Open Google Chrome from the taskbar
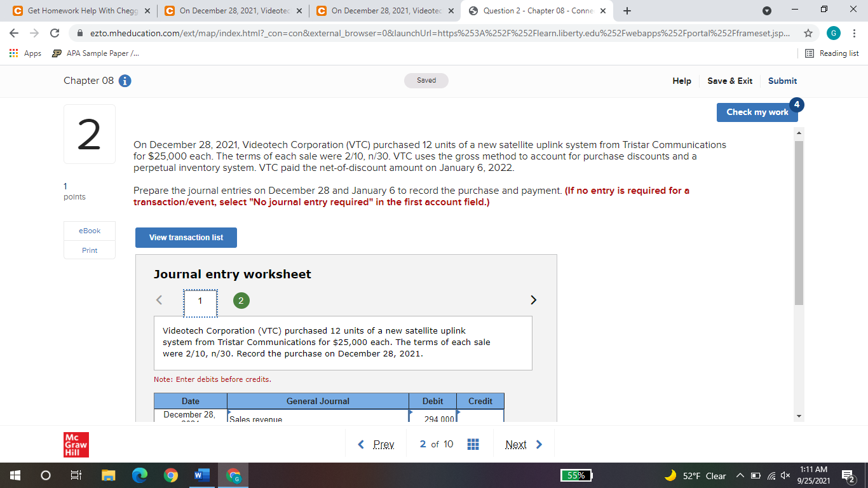 [170, 475]
